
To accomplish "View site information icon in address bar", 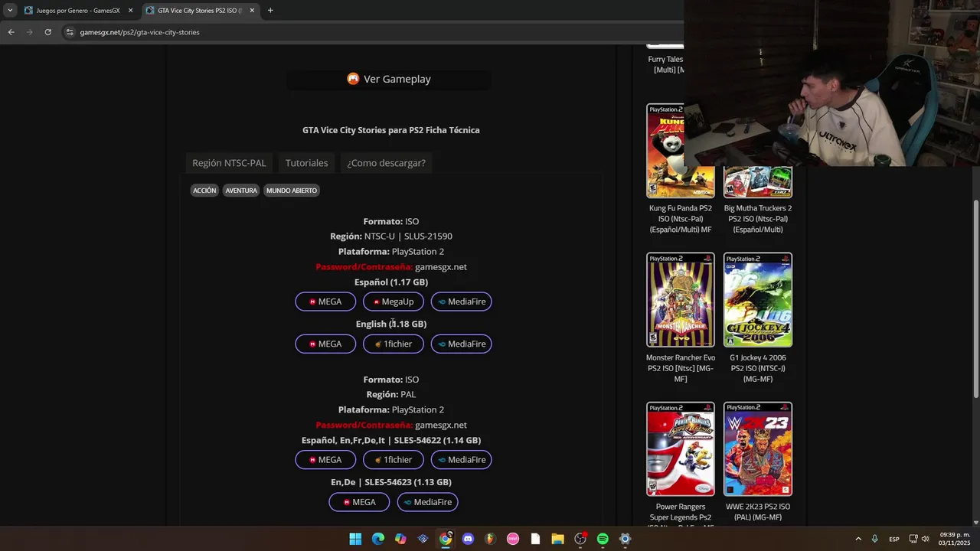I will 70,32.
